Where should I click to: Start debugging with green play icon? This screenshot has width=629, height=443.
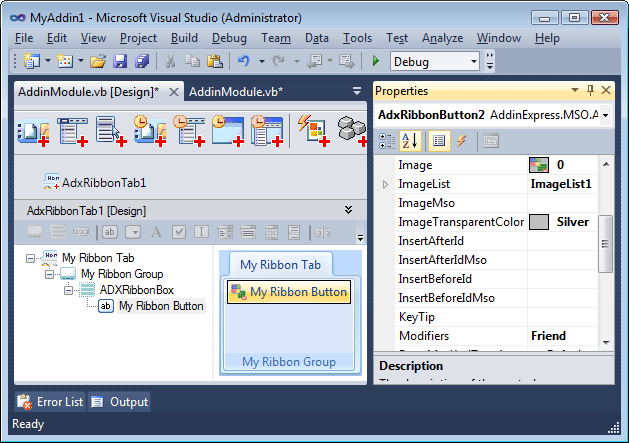(376, 61)
